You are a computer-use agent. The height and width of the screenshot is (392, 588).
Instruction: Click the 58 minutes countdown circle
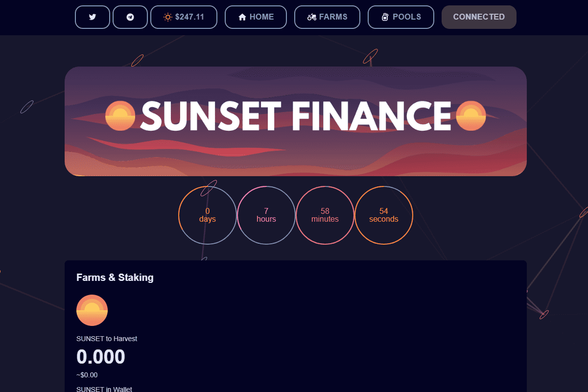click(x=325, y=215)
